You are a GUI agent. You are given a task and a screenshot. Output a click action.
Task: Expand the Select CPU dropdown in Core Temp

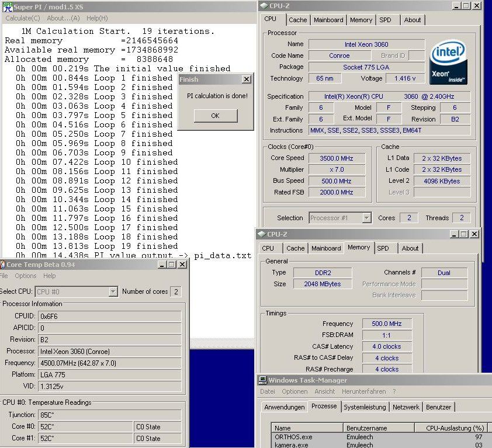tap(113, 291)
